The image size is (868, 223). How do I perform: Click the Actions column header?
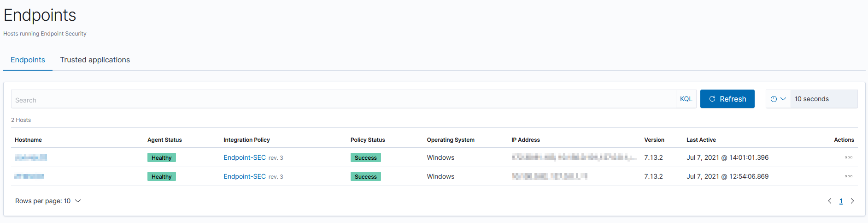pyautogui.click(x=844, y=140)
